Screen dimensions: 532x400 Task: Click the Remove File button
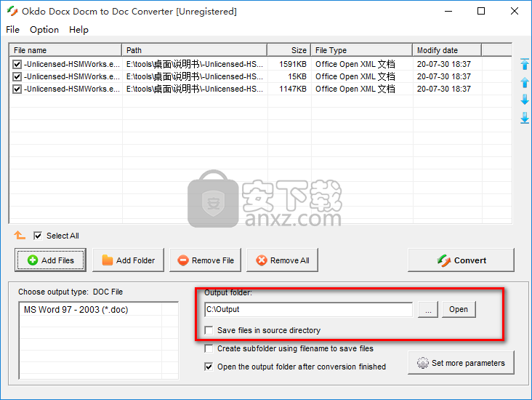[205, 260]
